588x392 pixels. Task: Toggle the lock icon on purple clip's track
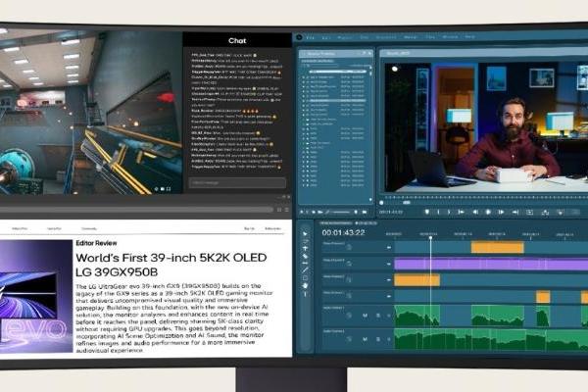tap(349, 264)
